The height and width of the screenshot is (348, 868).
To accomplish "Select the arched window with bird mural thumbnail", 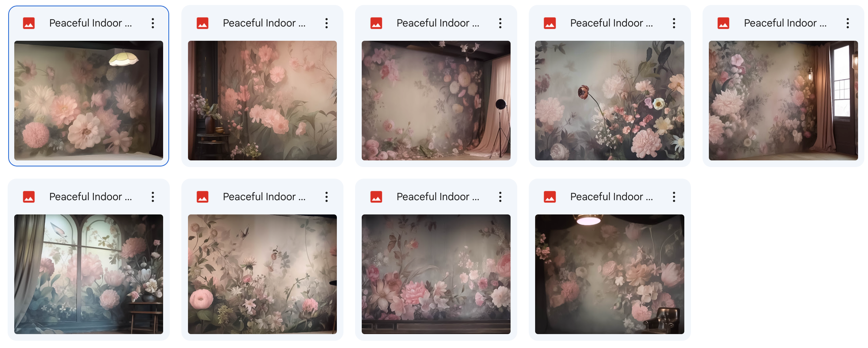I will coord(89,274).
